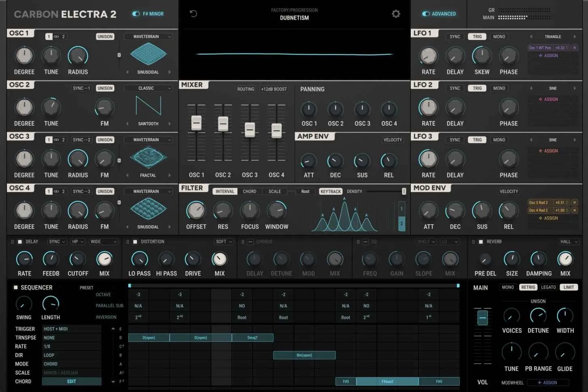588x392 pixels.
Task: Toggle the +12dB BOOST mixer button
Action: point(274,89)
